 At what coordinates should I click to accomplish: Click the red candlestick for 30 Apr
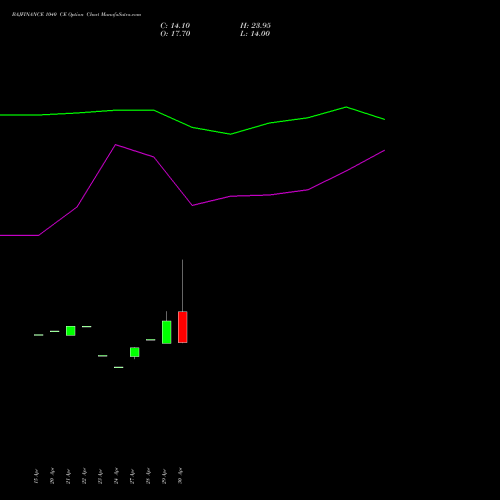coord(182,327)
